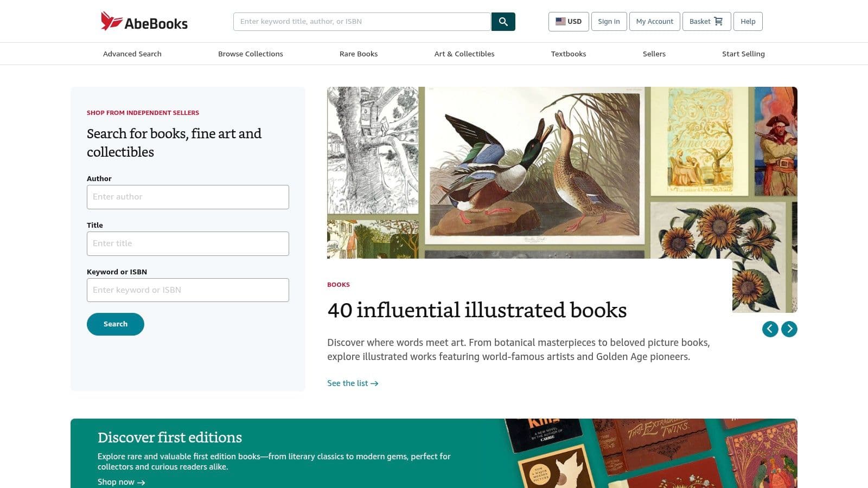Image resolution: width=868 pixels, height=488 pixels.
Task: Open the Help page
Action: tap(748, 21)
